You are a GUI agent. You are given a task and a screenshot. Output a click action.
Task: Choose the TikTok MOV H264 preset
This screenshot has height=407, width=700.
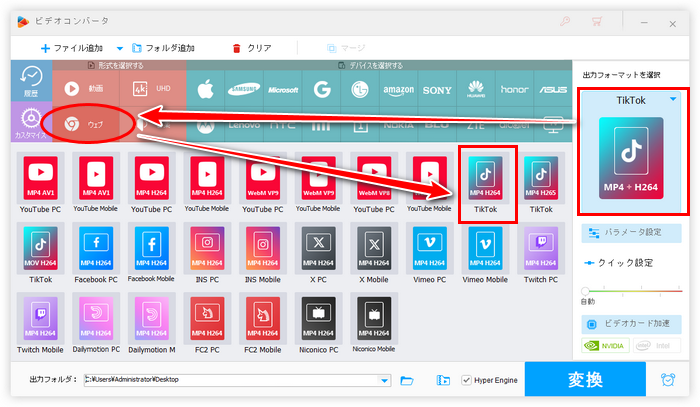point(40,253)
